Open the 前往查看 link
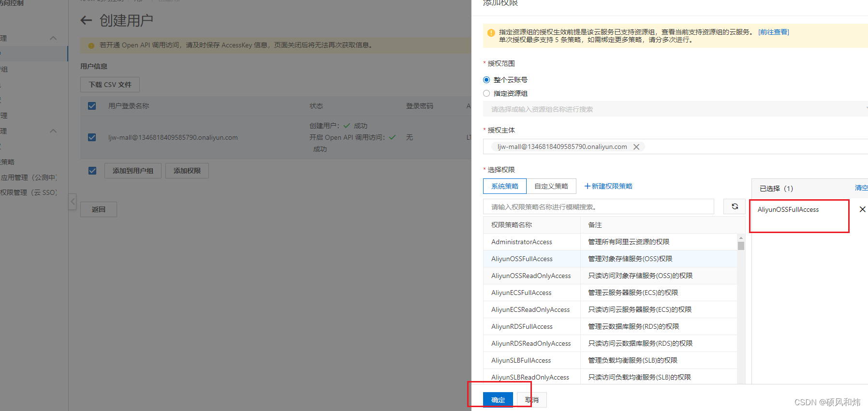This screenshot has height=411, width=868. click(774, 32)
